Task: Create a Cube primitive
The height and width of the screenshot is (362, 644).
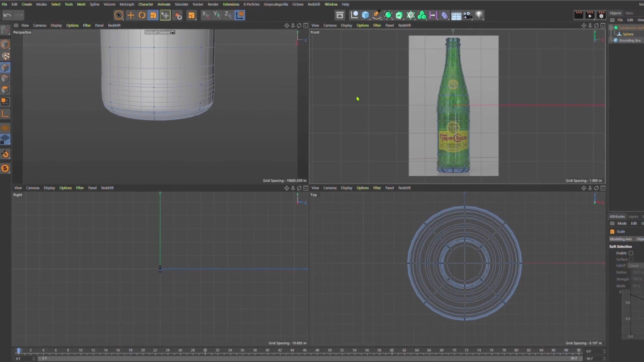Action: 365,15
